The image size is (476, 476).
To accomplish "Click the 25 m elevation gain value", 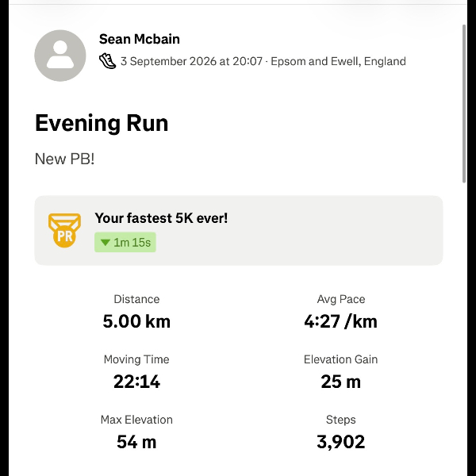I will click(x=340, y=382).
